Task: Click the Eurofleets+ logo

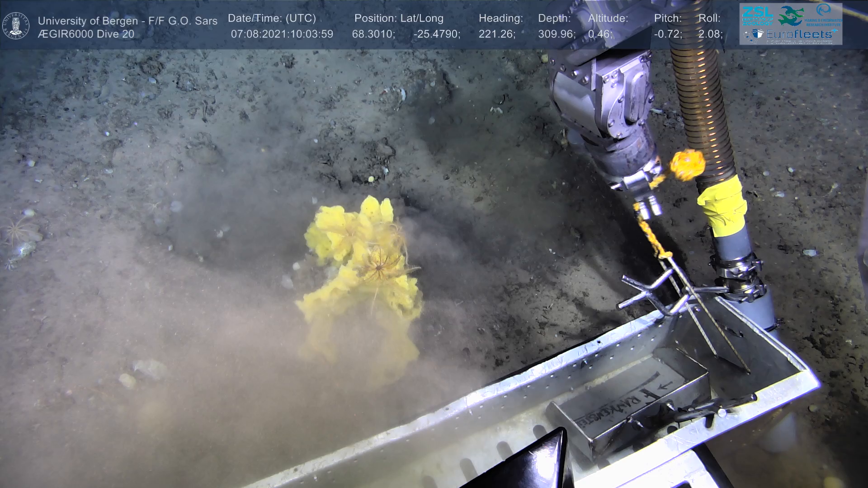Action: (799, 34)
